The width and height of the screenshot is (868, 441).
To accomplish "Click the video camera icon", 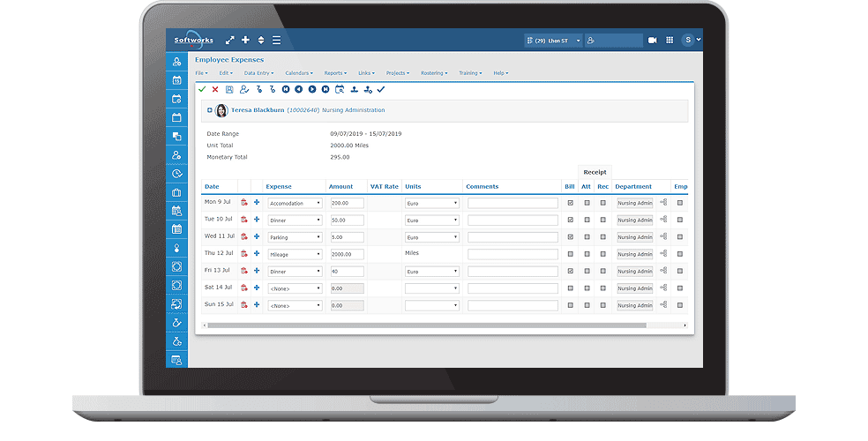I will 653,40.
